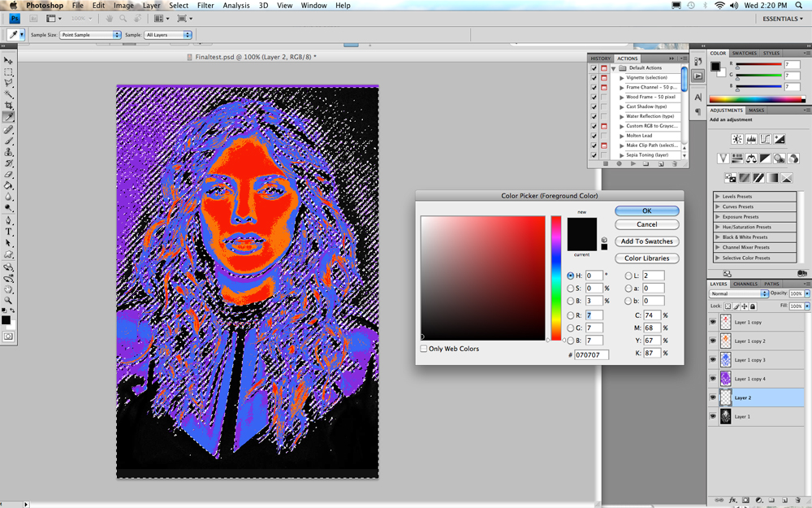Add a layer style with fx icon
This screenshot has height=508, width=812.
click(x=732, y=500)
